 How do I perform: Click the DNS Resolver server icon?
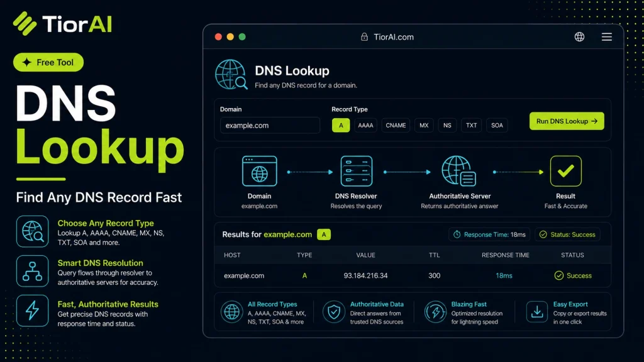pos(356,171)
